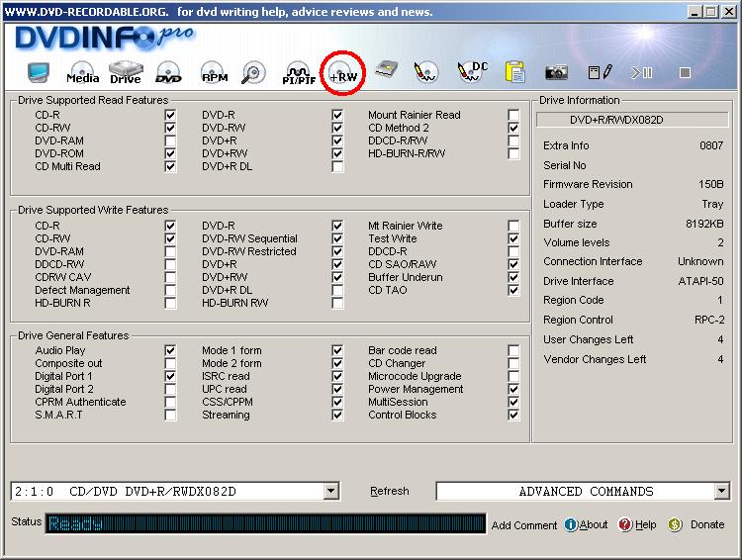Launch the PI/PIF error scan tool
This screenshot has height=560, width=742.
tap(299, 74)
